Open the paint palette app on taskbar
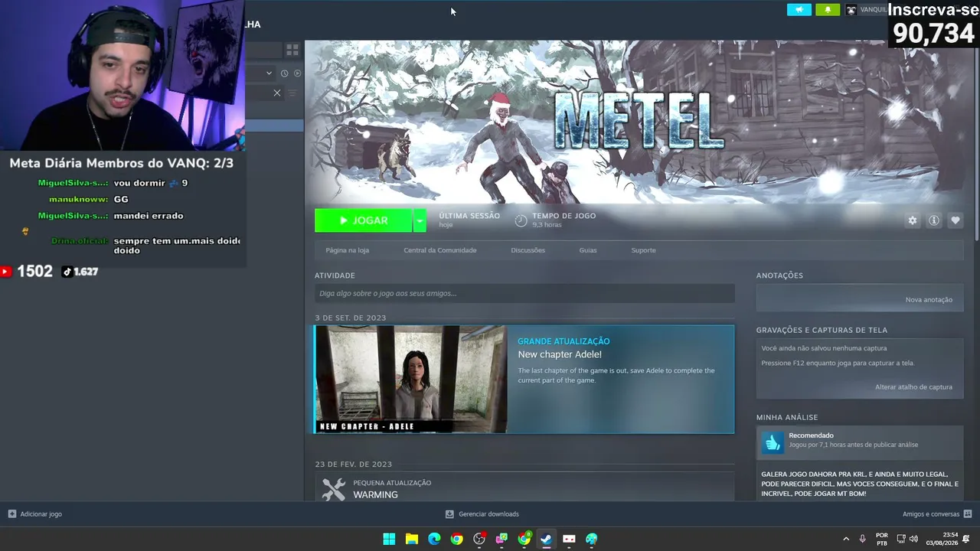 click(591, 539)
